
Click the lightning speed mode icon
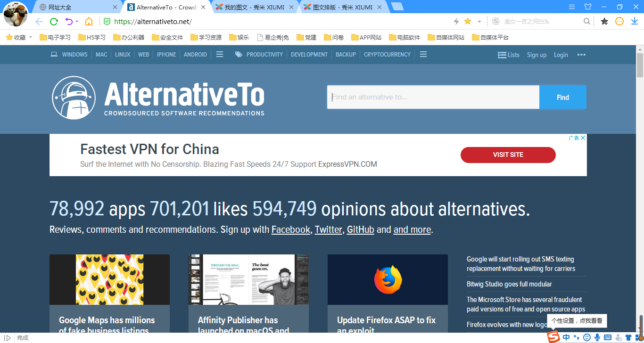[x=456, y=21]
